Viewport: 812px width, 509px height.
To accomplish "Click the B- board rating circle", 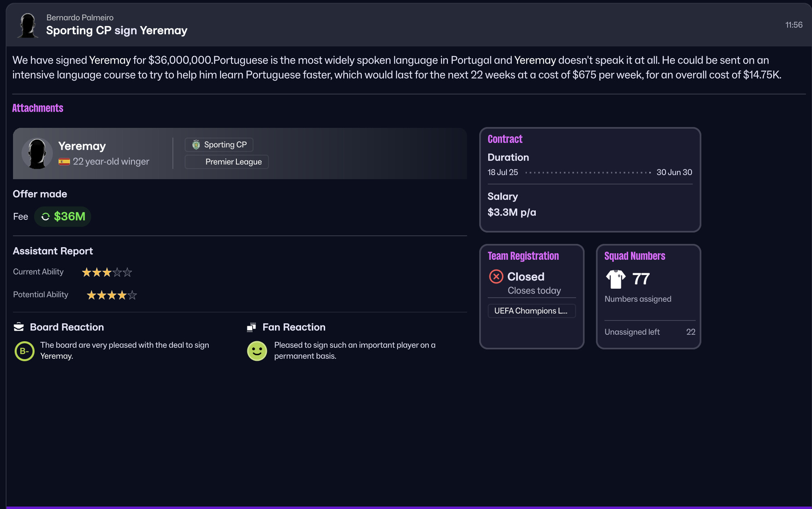I will pyautogui.click(x=24, y=351).
